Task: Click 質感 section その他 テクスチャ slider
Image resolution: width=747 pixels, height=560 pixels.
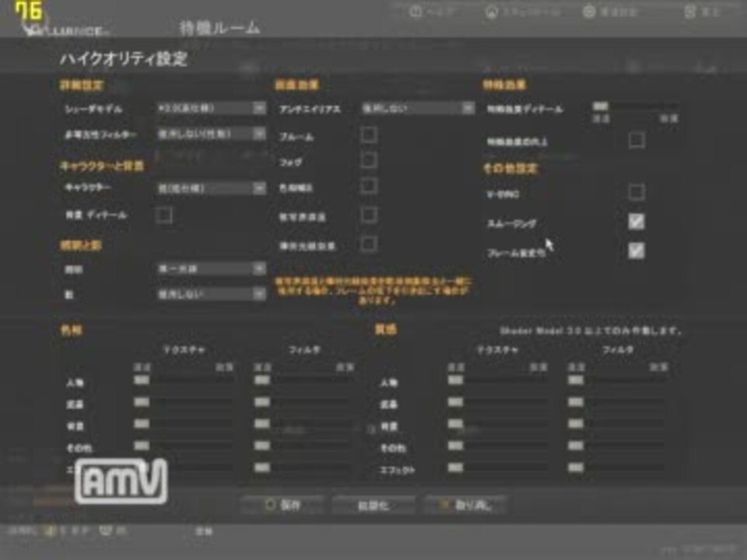Action: click(497, 446)
